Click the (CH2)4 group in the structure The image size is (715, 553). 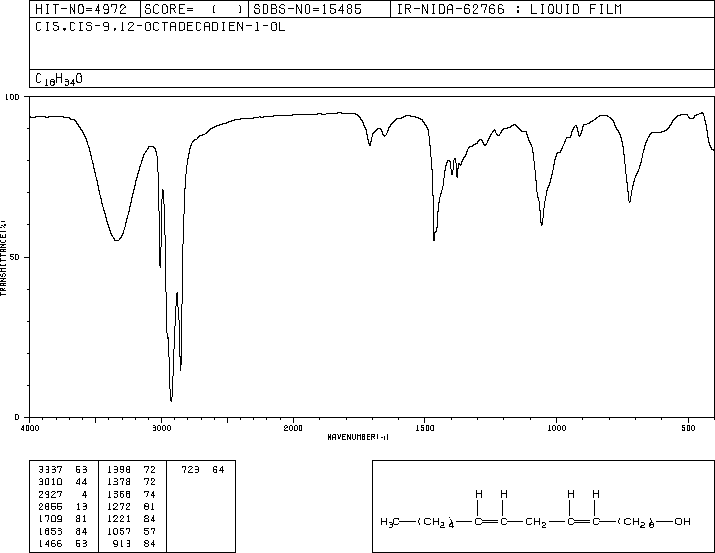pyautogui.click(x=436, y=522)
